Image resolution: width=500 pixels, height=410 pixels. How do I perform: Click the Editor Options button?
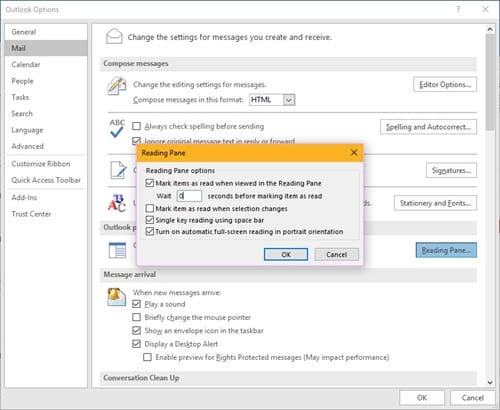(x=445, y=84)
